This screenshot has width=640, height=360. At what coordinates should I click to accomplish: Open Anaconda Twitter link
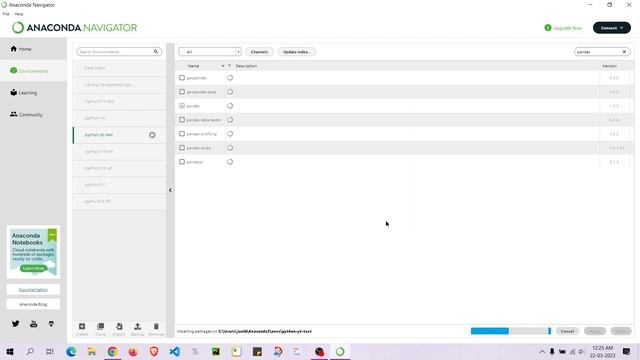pos(16,324)
